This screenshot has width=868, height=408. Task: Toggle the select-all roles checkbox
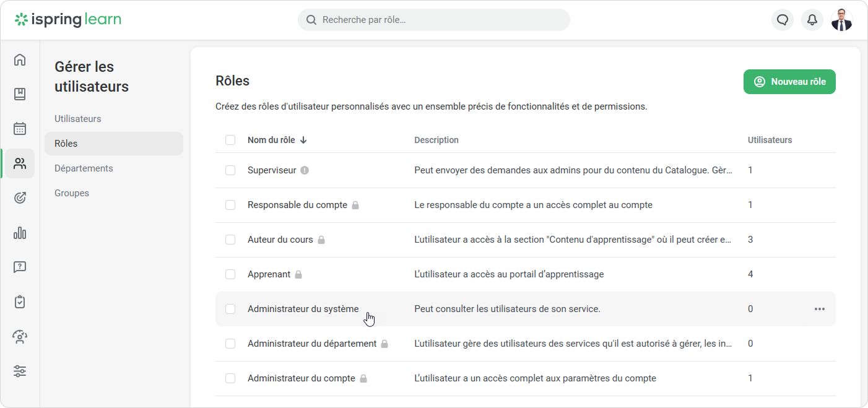230,140
